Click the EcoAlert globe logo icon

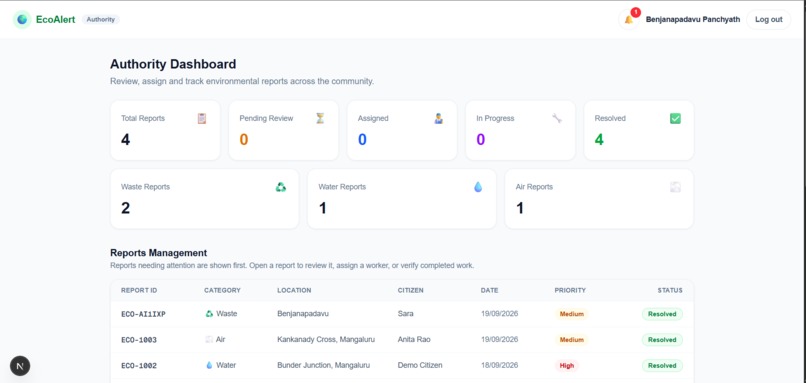pos(22,20)
